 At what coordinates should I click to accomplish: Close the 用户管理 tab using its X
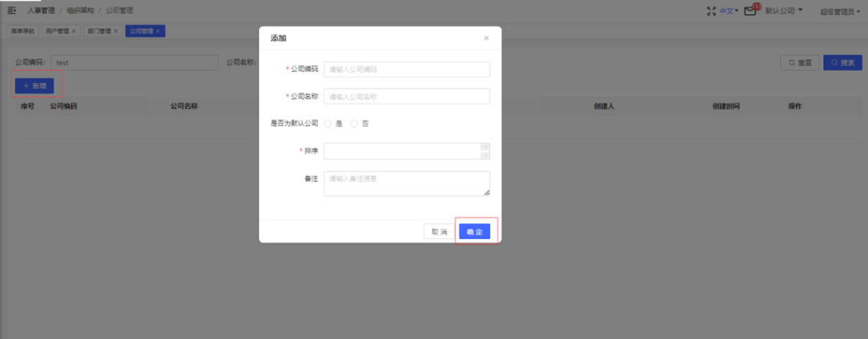coord(74,32)
